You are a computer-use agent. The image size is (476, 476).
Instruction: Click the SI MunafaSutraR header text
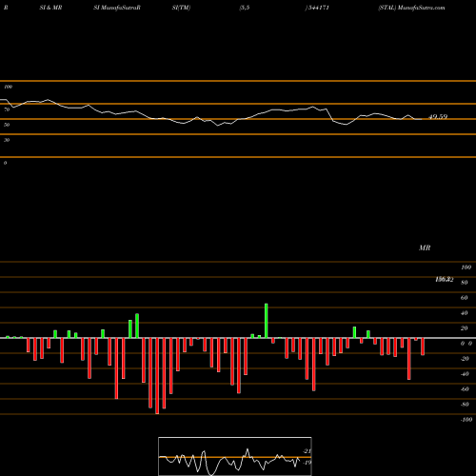117,8
